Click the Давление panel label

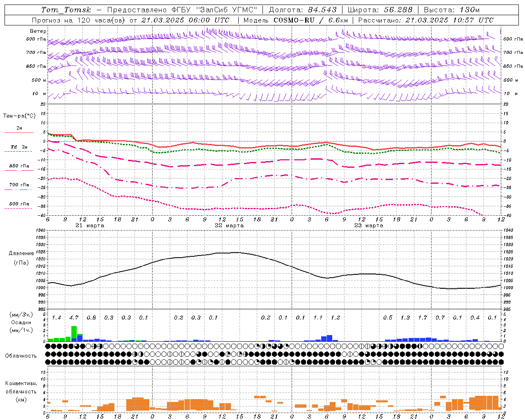(21, 253)
